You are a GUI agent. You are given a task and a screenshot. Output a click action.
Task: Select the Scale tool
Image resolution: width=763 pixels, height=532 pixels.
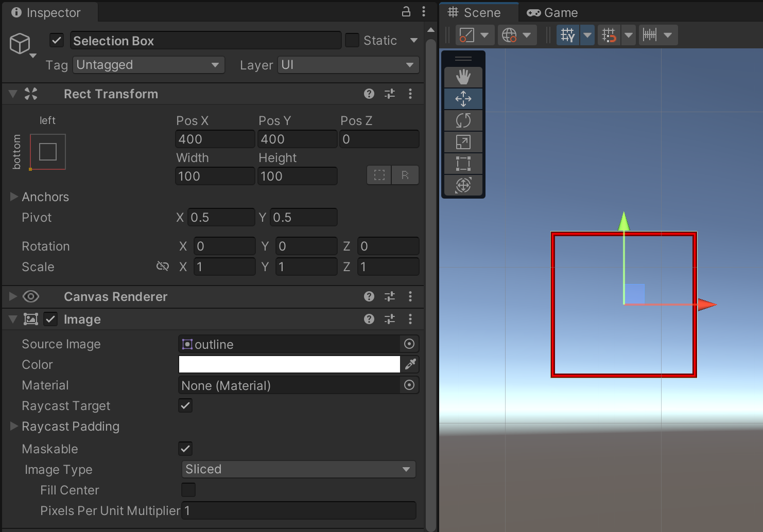(x=463, y=142)
